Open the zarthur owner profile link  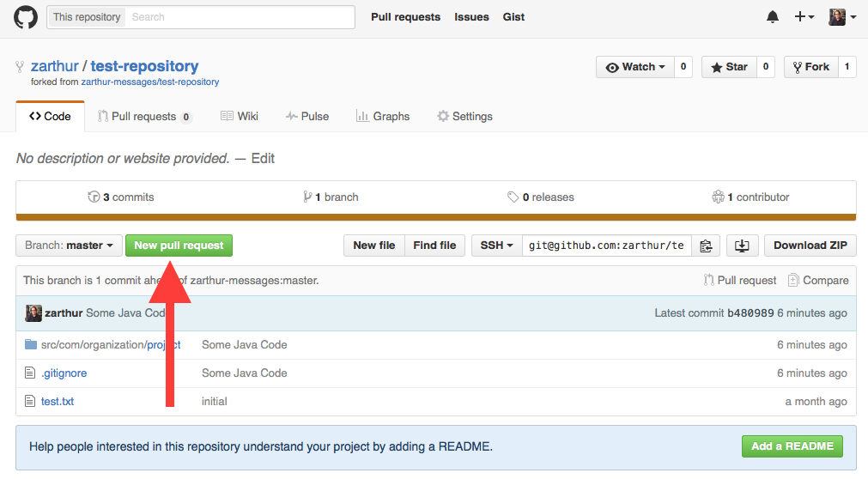pos(55,66)
